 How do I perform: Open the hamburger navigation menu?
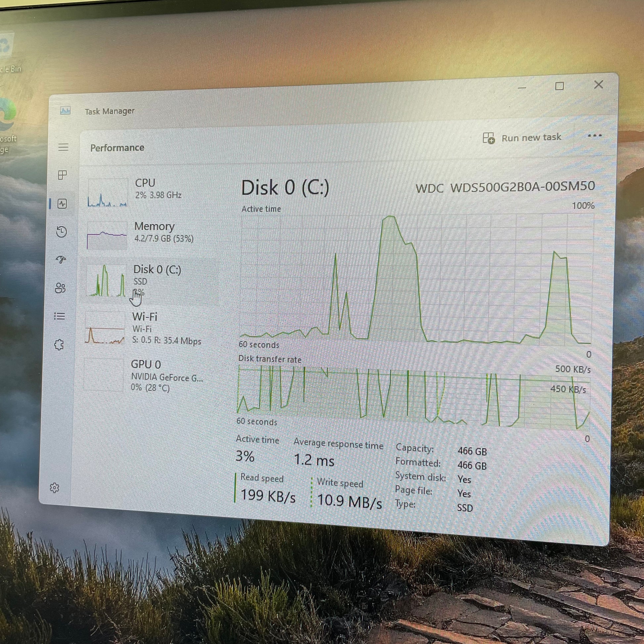[63, 147]
